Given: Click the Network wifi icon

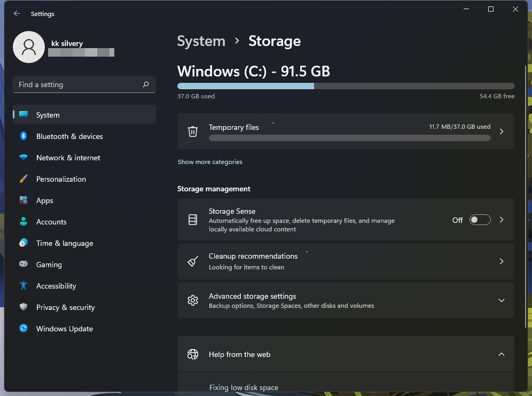Looking at the screenshot, I should 24,158.
